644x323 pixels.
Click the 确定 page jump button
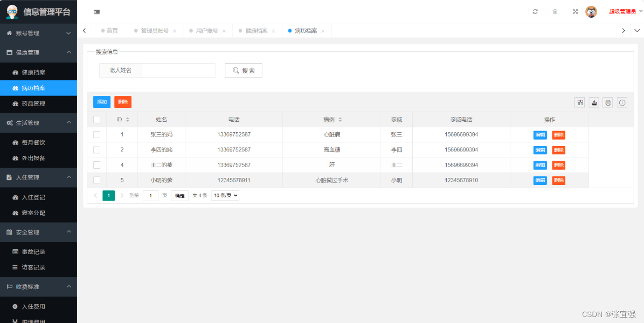coord(180,196)
